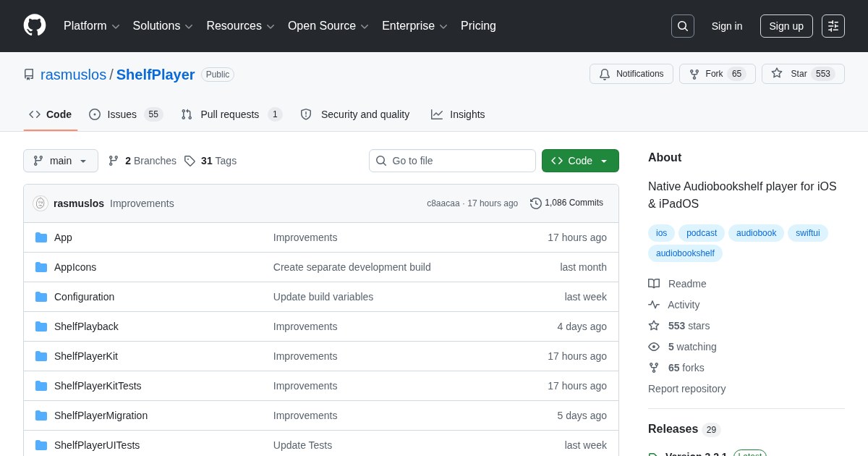
Task: Expand the Solutions menu
Action: [x=163, y=26]
